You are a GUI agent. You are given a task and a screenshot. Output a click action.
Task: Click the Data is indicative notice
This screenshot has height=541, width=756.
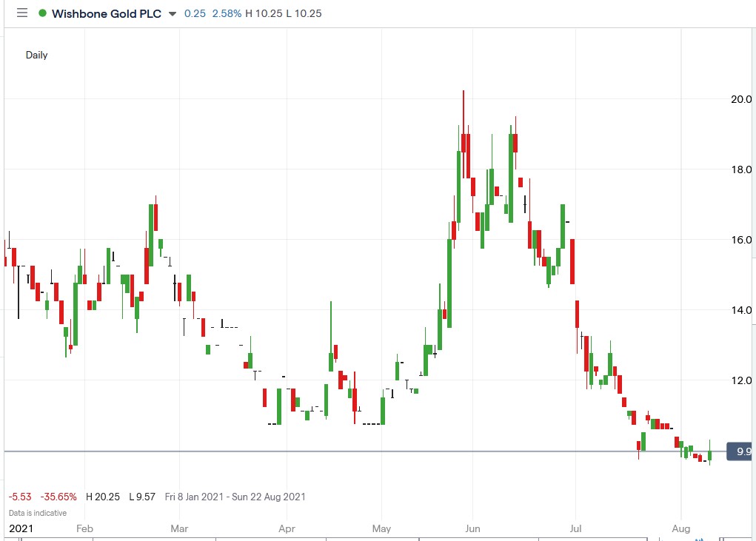(38, 513)
